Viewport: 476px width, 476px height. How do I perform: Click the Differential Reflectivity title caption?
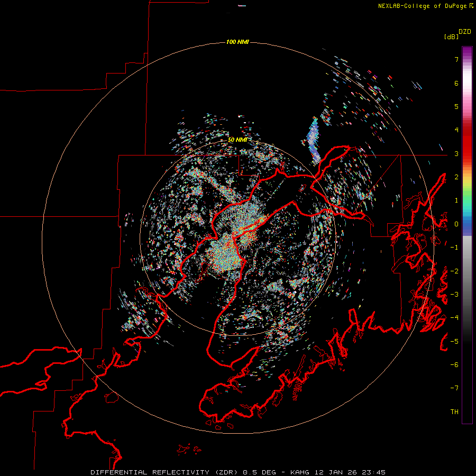tap(238, 472)
